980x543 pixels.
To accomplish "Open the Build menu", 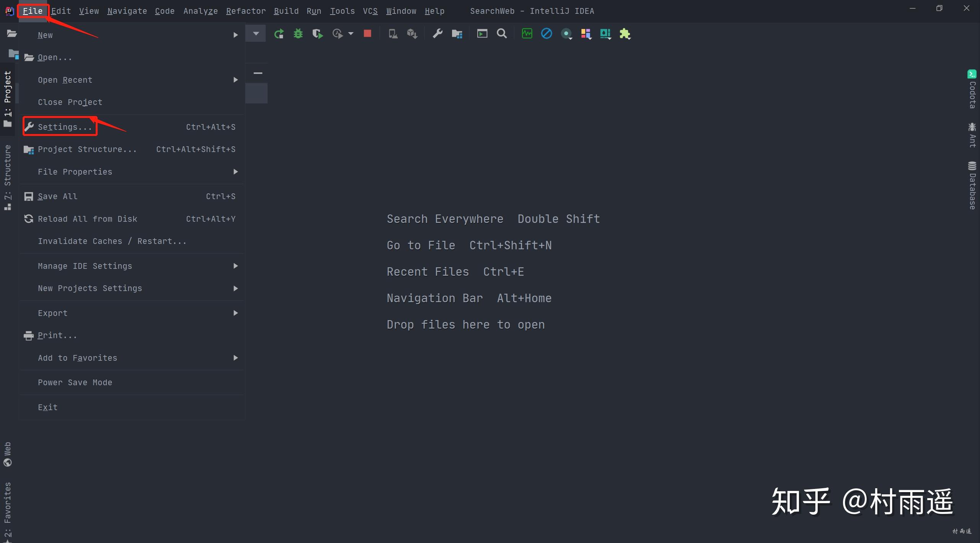I will [x=286, y=11].
